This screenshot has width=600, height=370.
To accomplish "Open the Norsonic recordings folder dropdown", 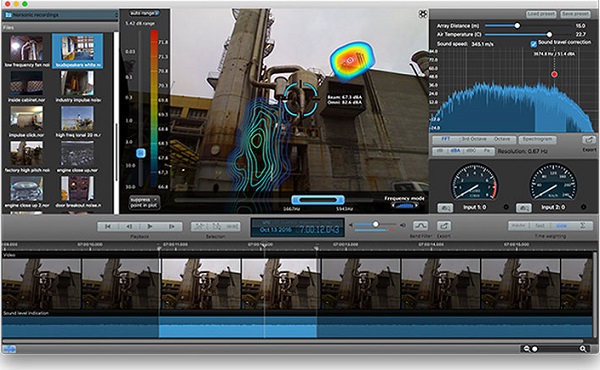I will [60, 15].
